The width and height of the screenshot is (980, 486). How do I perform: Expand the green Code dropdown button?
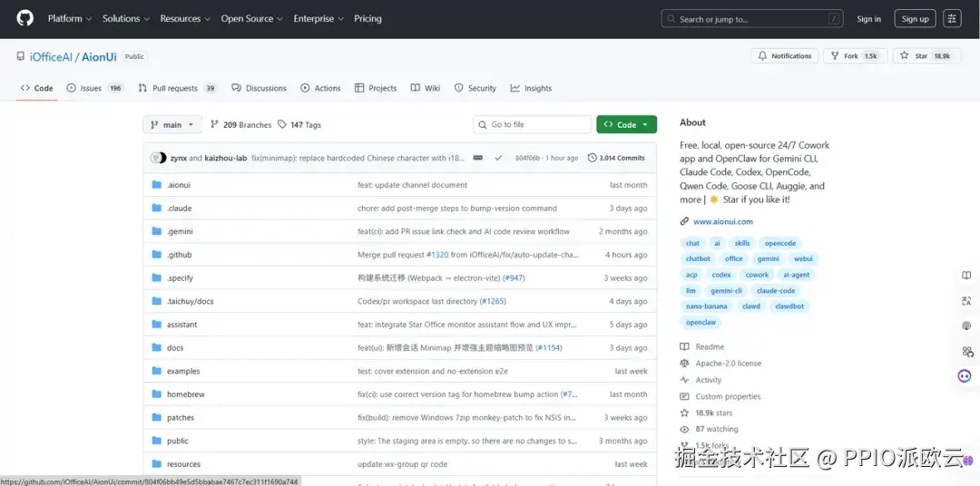coord(626,125)
